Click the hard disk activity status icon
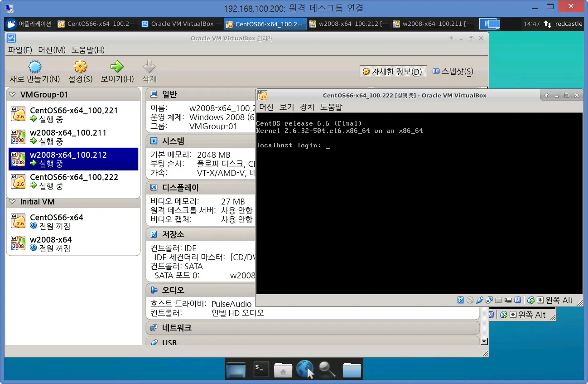 461,300
